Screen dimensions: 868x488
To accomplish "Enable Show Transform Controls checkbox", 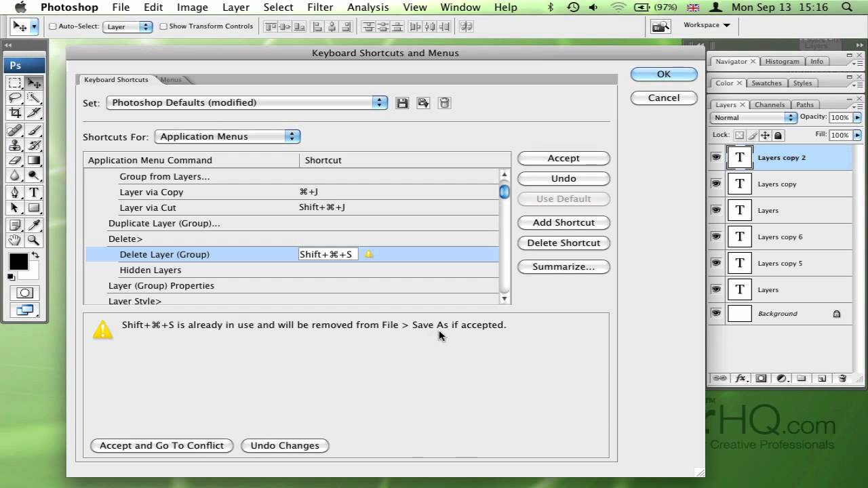I will (163, 26).
